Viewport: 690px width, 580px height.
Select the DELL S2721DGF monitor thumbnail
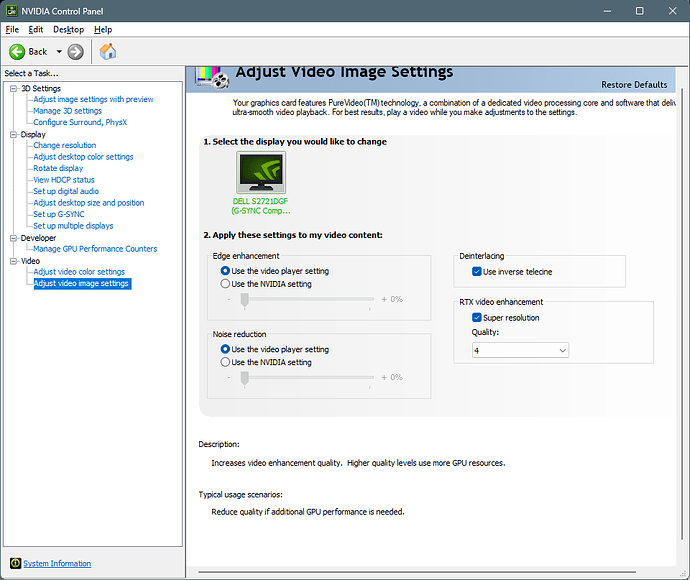coord(261,173)
